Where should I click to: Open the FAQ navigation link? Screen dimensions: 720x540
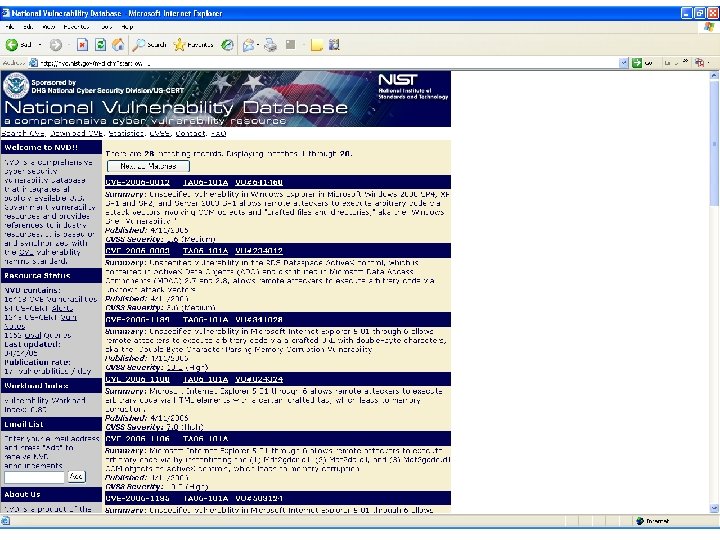[218, 133]
